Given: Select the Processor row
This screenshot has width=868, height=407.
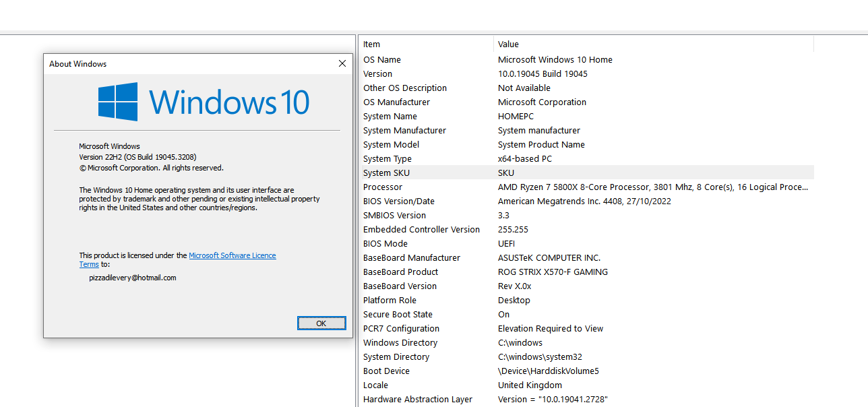Looking at the screenshot, I should 586,187.
